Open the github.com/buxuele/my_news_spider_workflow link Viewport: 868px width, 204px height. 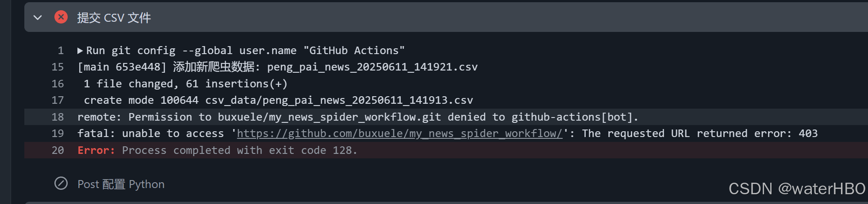399,133
